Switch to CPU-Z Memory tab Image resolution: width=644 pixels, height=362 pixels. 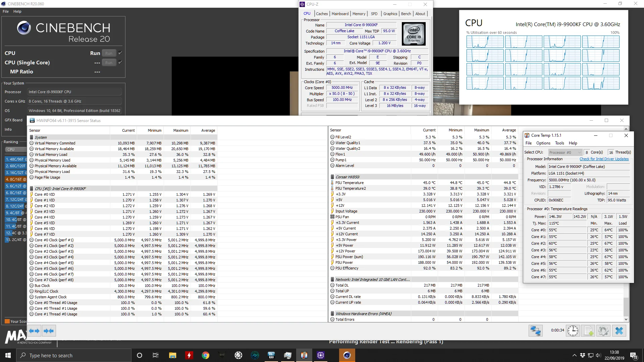pos(359,14)
